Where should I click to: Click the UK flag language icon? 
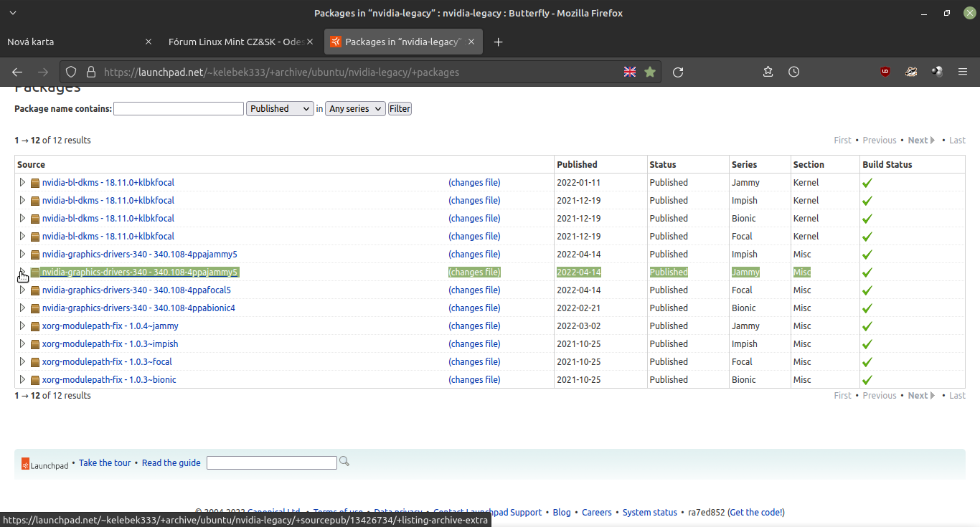point(630,72)
